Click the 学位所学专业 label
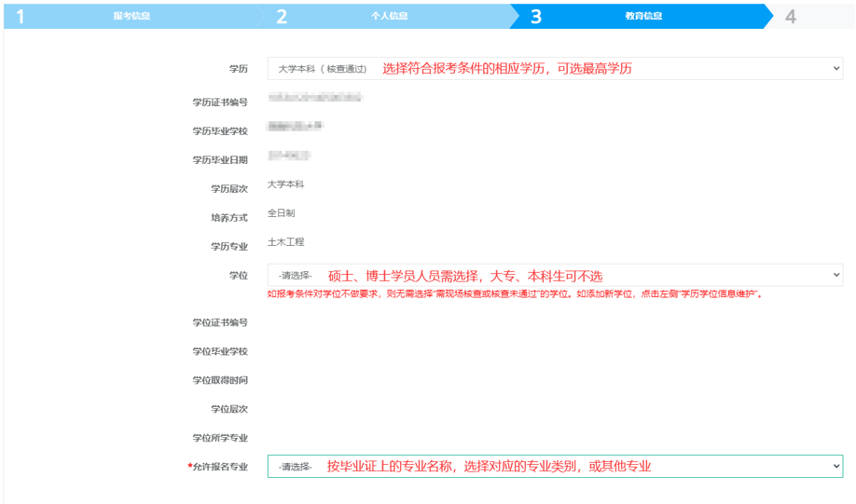Viewport: 856px width, 504px height. (220, 438)
